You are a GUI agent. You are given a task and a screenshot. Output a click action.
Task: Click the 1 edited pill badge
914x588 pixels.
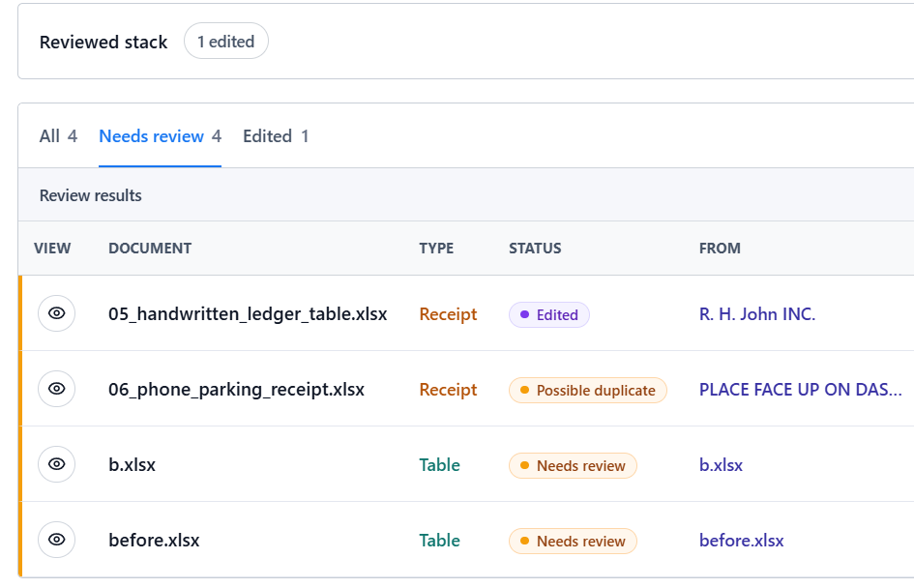[x=226, y=42]
